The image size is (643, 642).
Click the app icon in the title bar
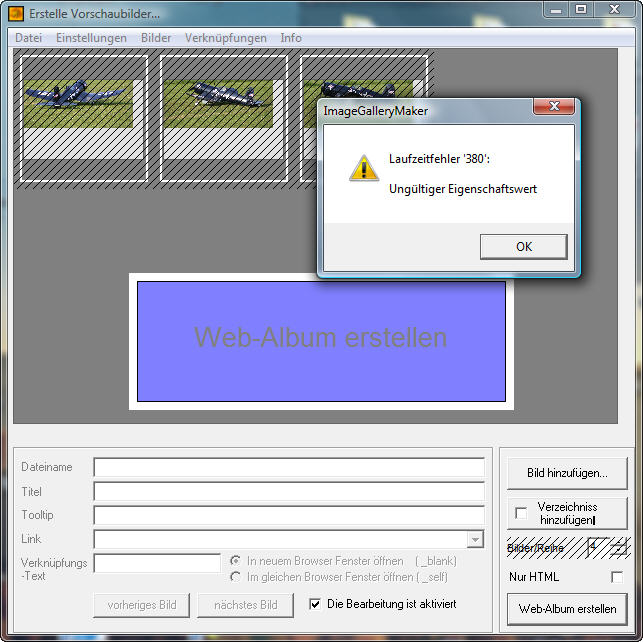tap(15, 14)
